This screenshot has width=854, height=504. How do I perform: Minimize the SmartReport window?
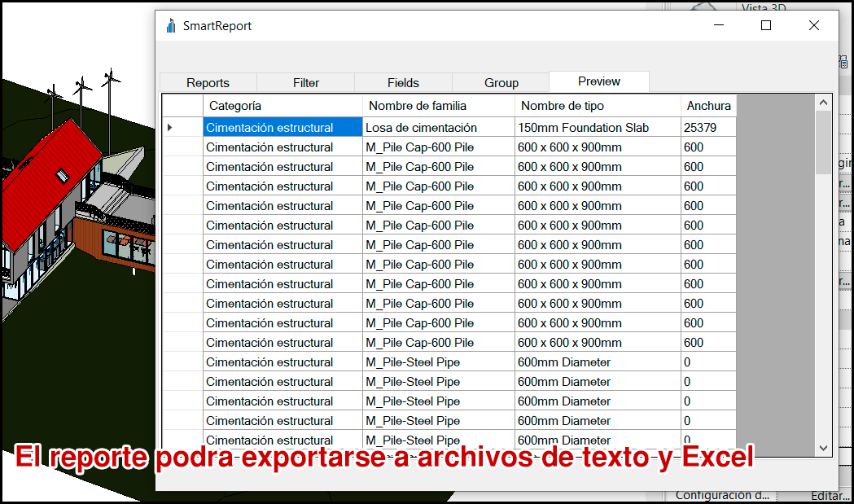point(719,25)
